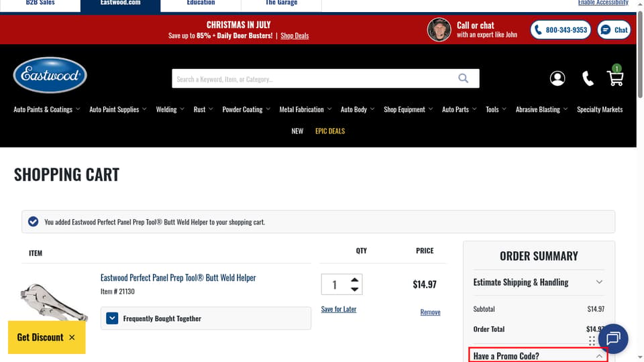Close the Get Discount banner
Screen dimensions: 644x362
point(72,337)
